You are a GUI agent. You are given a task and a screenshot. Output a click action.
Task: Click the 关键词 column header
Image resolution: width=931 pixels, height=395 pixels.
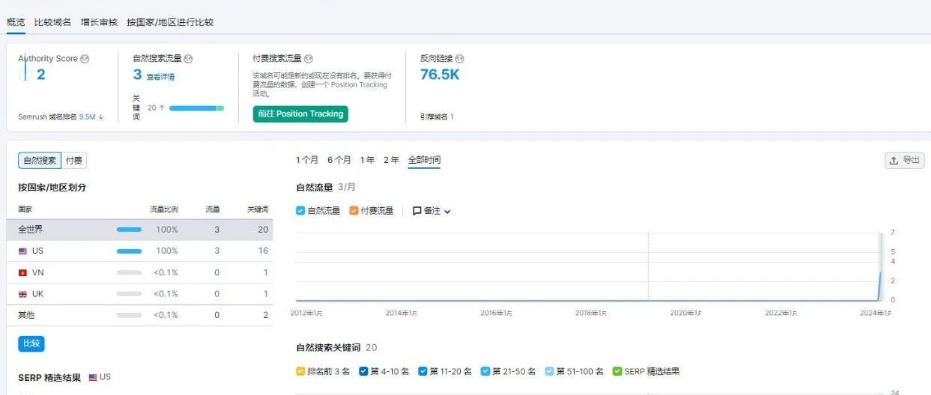[x=258, y=210]
